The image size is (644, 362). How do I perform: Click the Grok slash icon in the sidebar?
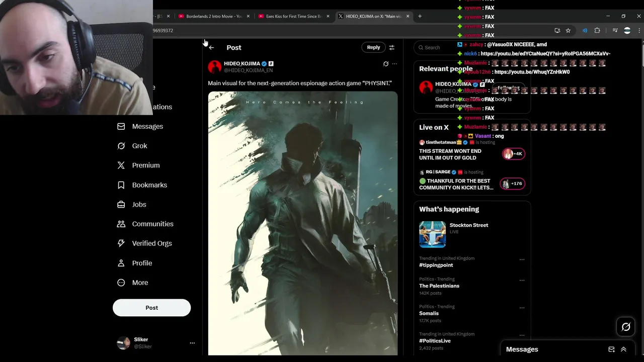tap(121, 146)
